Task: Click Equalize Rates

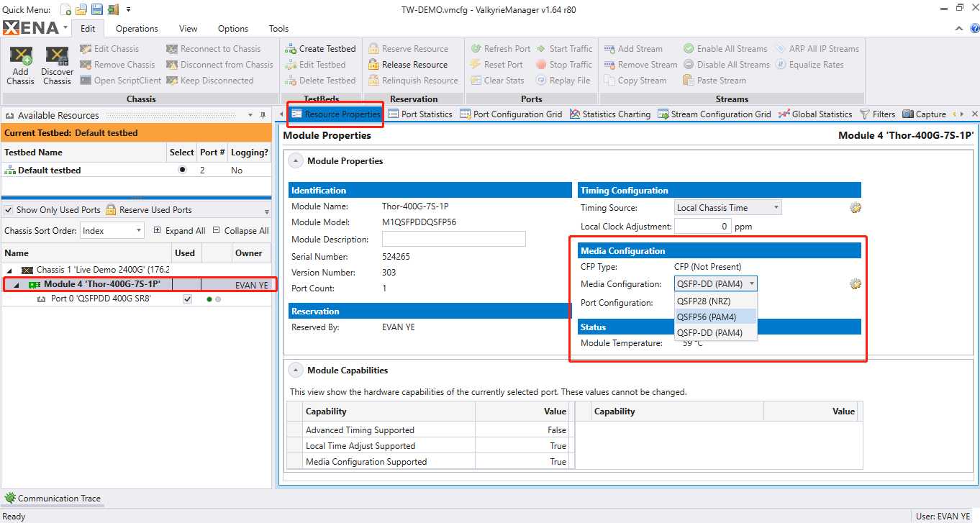Action: point(809,65)
